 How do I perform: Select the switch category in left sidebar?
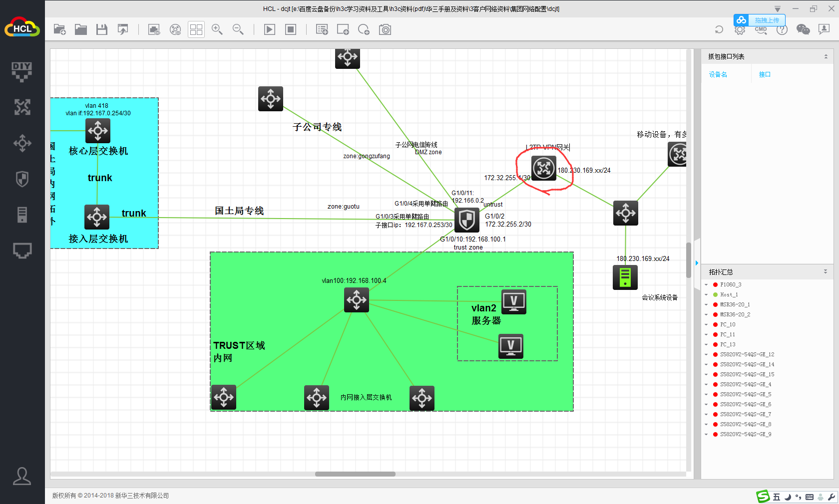[22, 143]
